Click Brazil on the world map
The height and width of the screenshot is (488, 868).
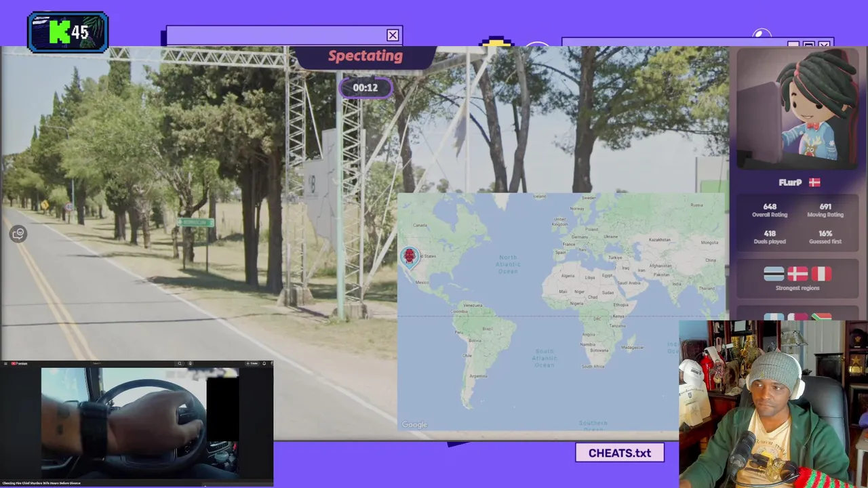[x=486, y=328]
